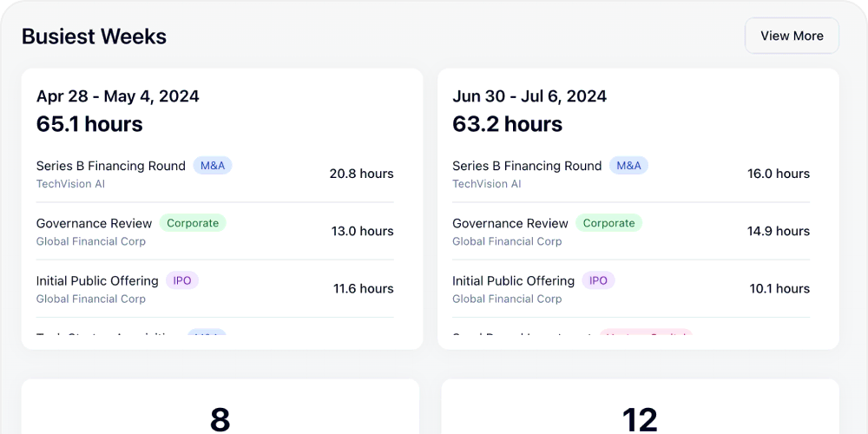Click the Jun 30 - Jul 6, 2024 date
The height and width of the screenshot is (434, 868).
point(529,96)
